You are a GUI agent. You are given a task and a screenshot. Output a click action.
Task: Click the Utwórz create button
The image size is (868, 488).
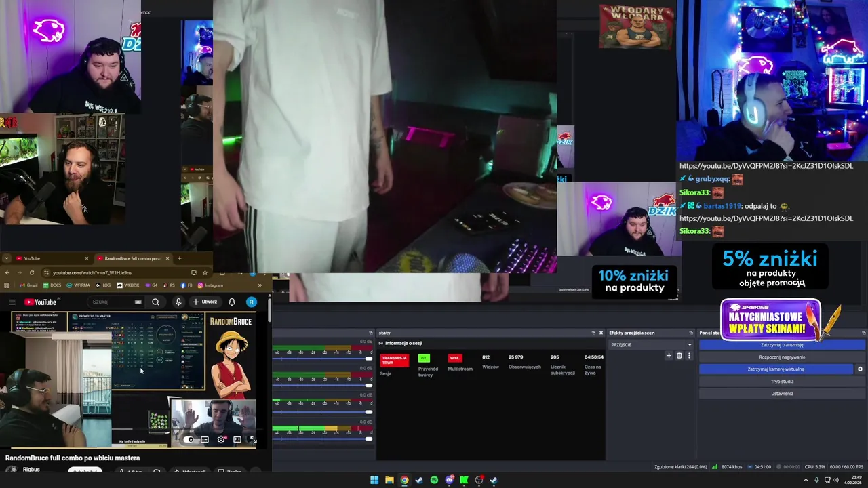(x=205, y=302)
